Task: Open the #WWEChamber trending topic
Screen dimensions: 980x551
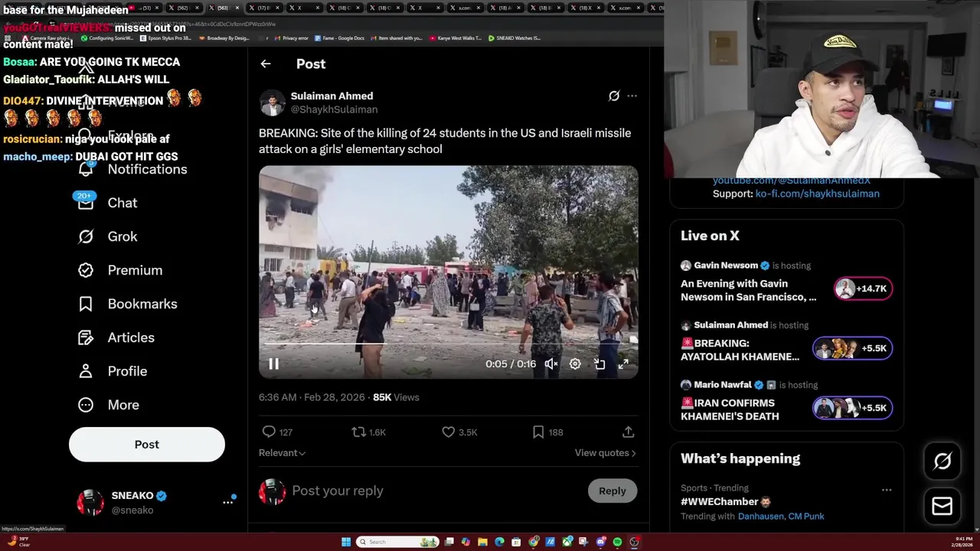Action: (x=725, y=502)
